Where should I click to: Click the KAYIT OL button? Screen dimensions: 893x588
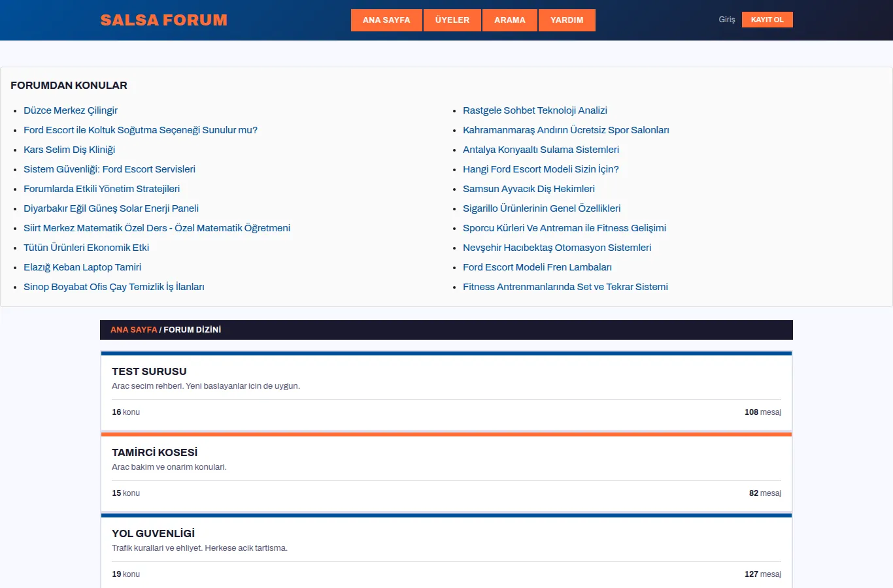point(767,20)
